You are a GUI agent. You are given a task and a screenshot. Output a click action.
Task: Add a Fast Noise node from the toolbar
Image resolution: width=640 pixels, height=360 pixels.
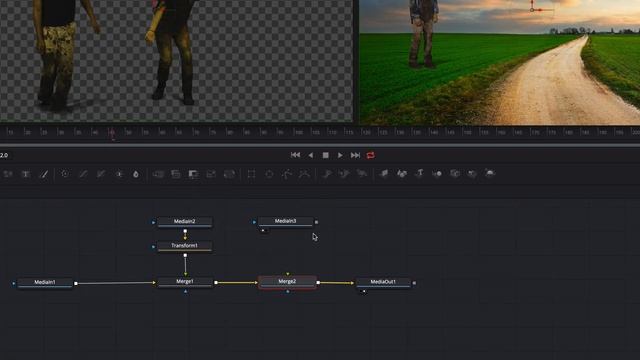(x=8, y=174)
